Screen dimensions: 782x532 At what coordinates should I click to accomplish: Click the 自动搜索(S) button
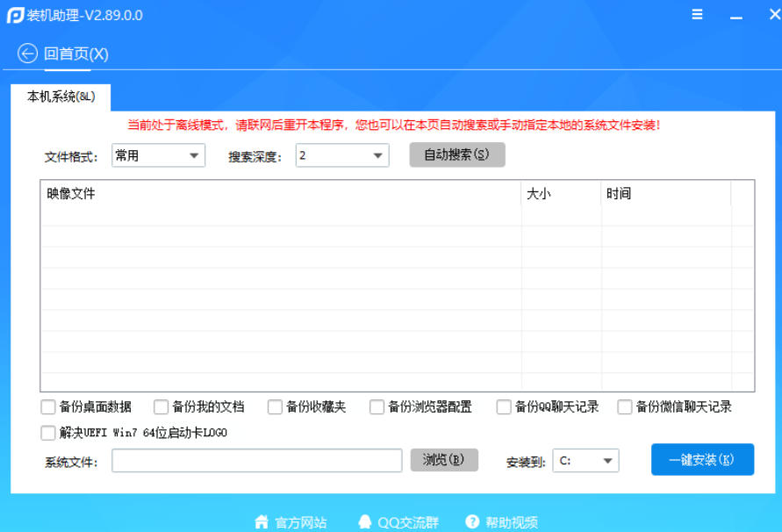456,155
